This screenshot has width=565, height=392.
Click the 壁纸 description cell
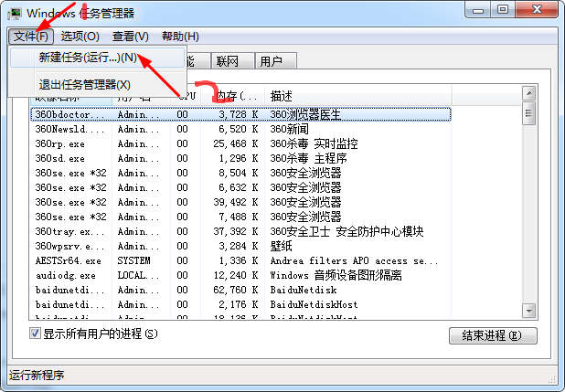point(281,246)
